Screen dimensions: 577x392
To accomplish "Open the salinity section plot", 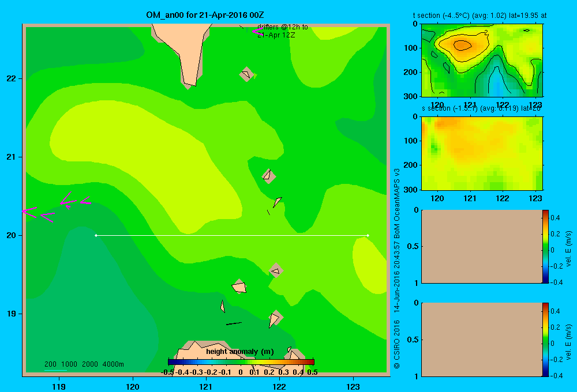I will coord(482,153).
